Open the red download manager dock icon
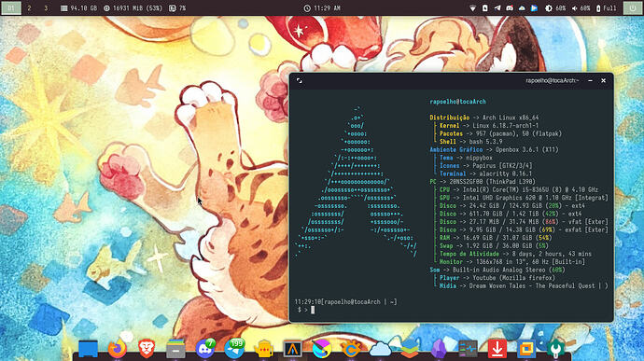This screenshot has height=361, width=644. coord(497,349)
